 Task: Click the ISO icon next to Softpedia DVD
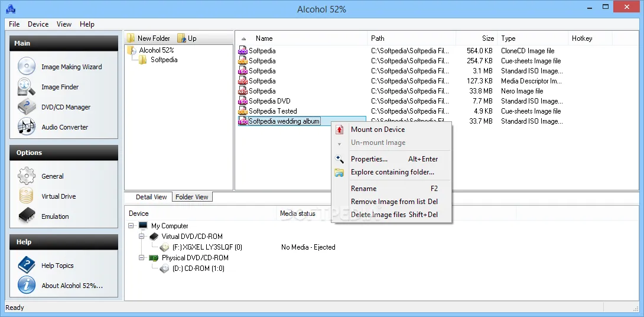coord(243,101)
